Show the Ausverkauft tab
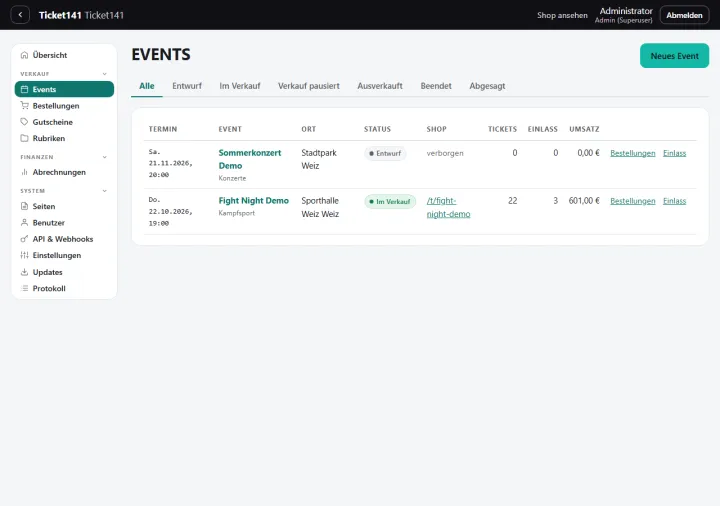 point(380,86)
